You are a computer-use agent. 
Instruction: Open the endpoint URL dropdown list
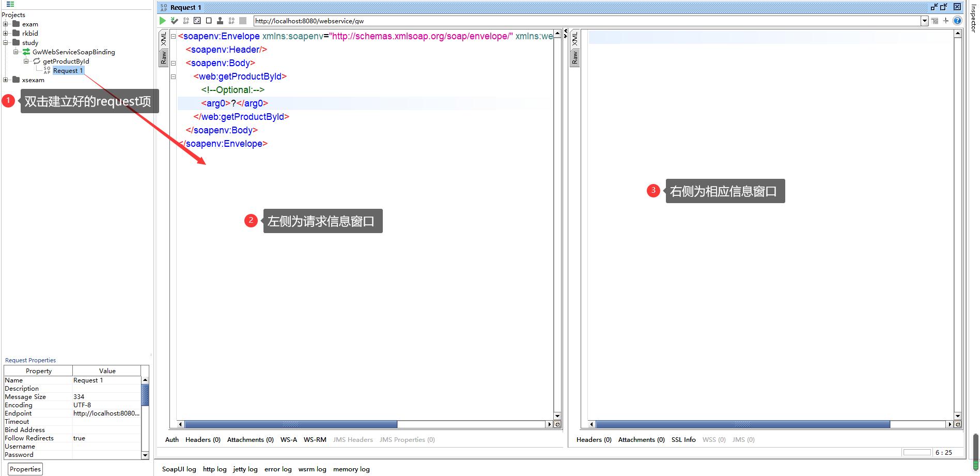pos(925,21)
